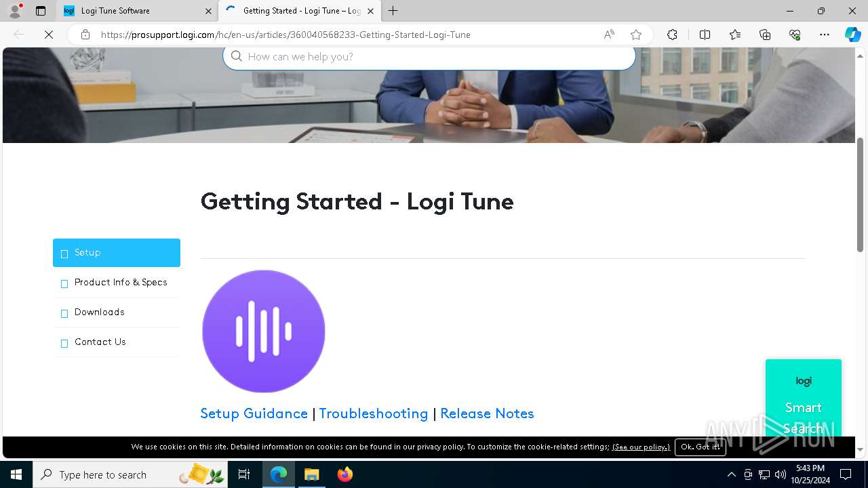
Task: Close the Getting Started tab
Action: pos(370,11)
